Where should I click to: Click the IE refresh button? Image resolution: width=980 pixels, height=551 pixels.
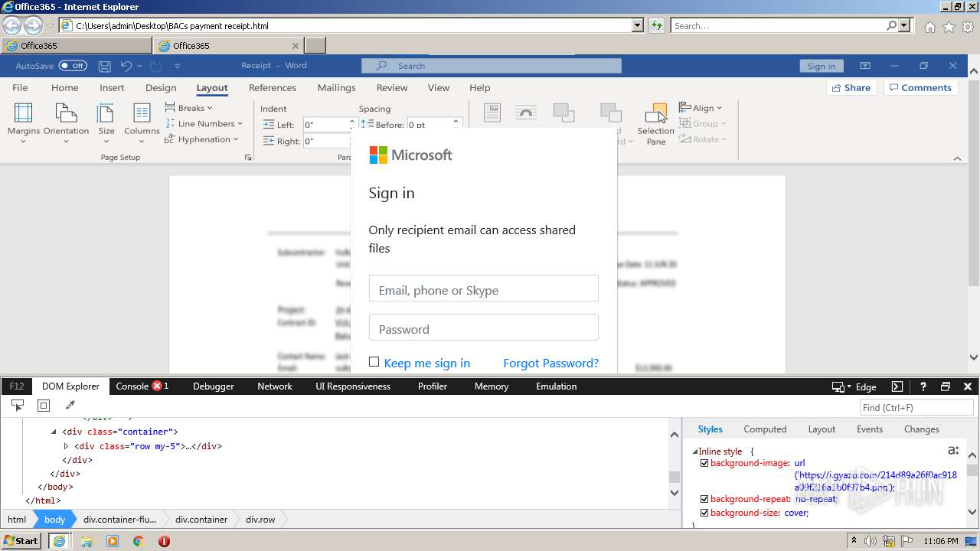(x=656, y=25)
